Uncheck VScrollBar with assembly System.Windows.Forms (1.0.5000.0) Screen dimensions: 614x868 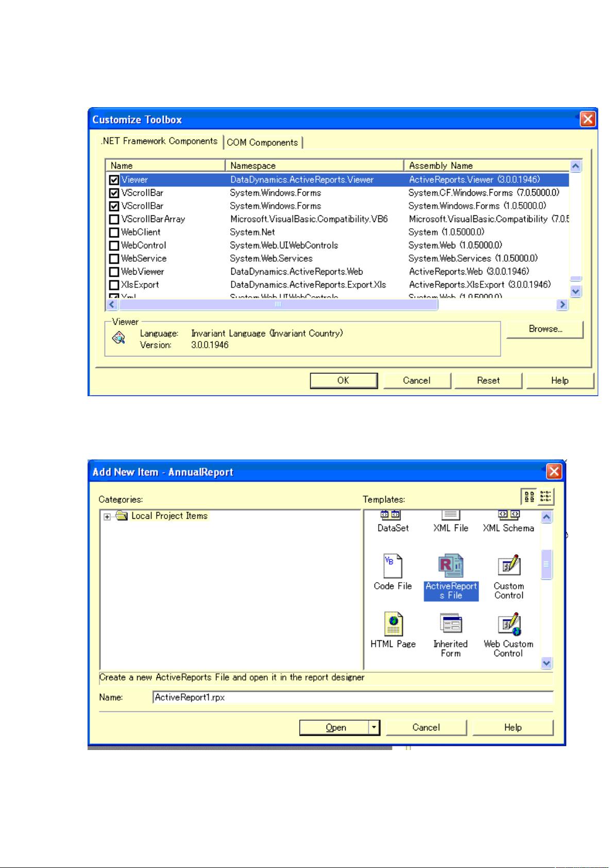coord(114,206)
